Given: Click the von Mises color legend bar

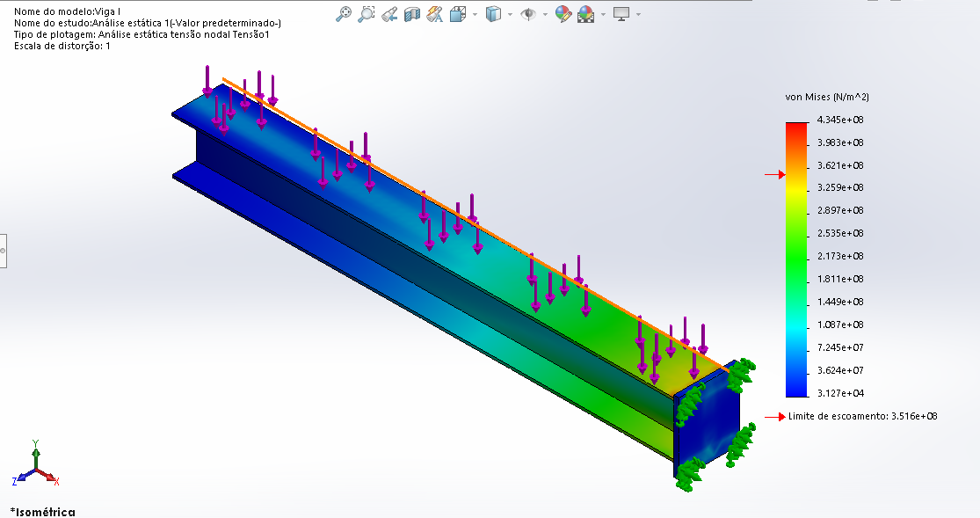Looking at the screenshot, I should (x=796, y=259).
